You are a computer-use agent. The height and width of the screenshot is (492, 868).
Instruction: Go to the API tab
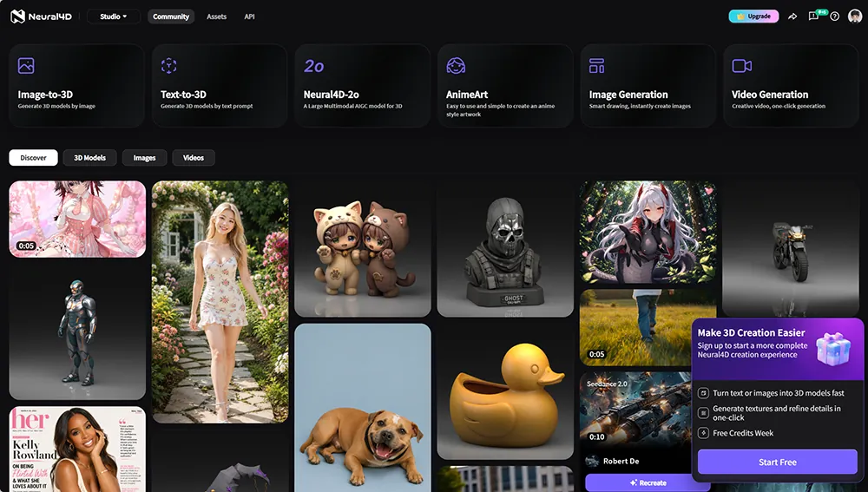pyautogui.click(x=250, y=16)
